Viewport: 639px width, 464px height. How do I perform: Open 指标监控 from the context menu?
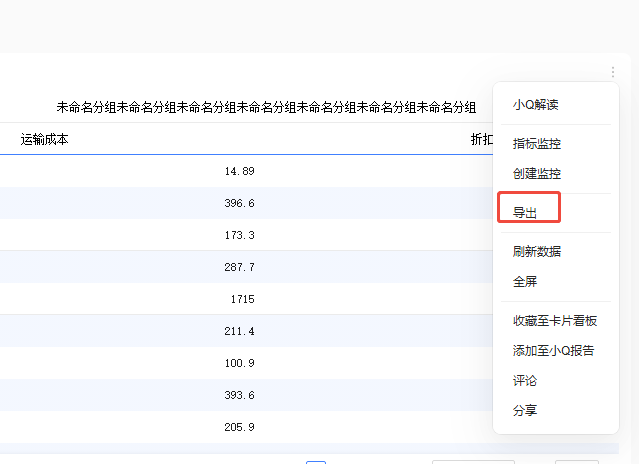536,144
